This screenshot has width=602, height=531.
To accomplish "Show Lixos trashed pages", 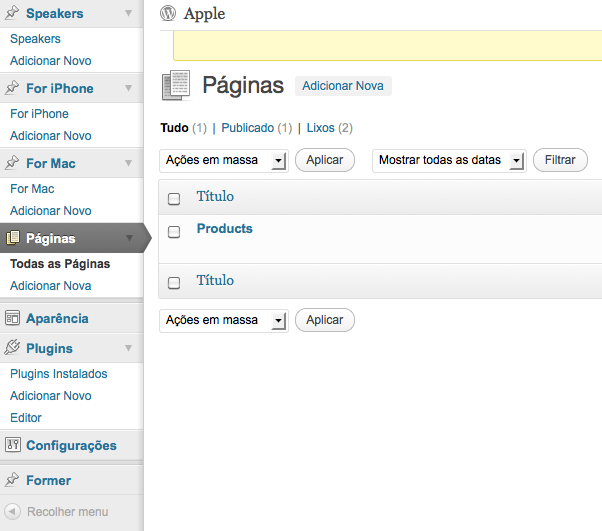I will click(321, 128).
